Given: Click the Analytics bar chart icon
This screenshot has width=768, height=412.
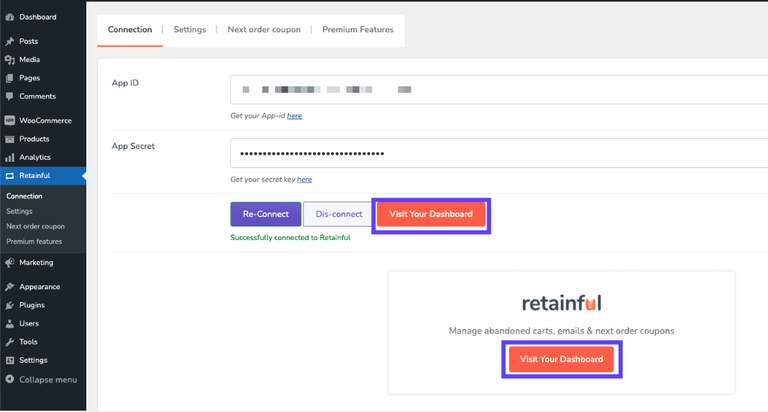Looking at the screenshot, I should pyautogui.click(x=9, y=158).
